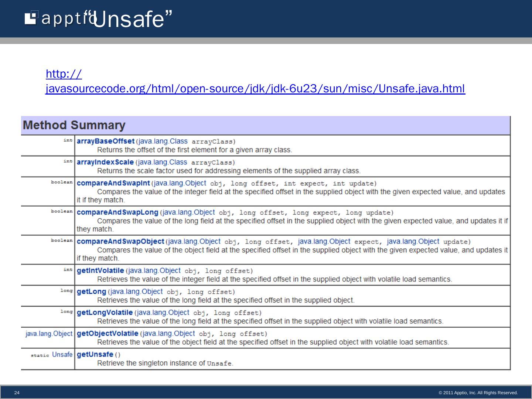Open java.lang.Object type before 'expect' in compareAndSwapObject
The height and width of the screenshot is (399, 532).
(x=324, y=242)
